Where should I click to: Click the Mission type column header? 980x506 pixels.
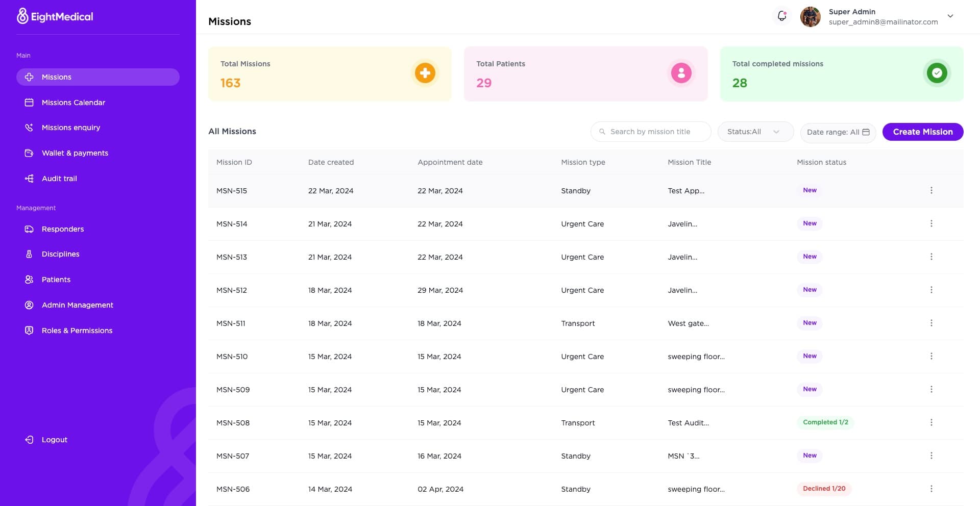tap(583, 162)
